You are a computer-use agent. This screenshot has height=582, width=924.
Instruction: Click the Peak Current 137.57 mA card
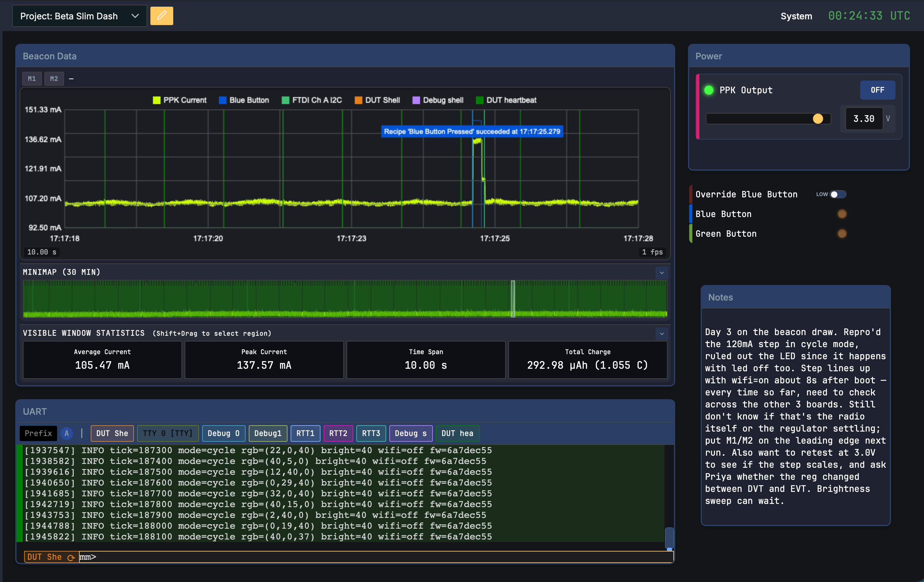tap(264, 360)
